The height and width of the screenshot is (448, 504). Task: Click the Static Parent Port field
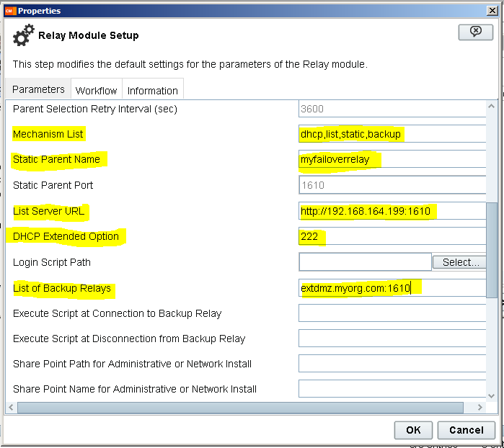point(392,185)
